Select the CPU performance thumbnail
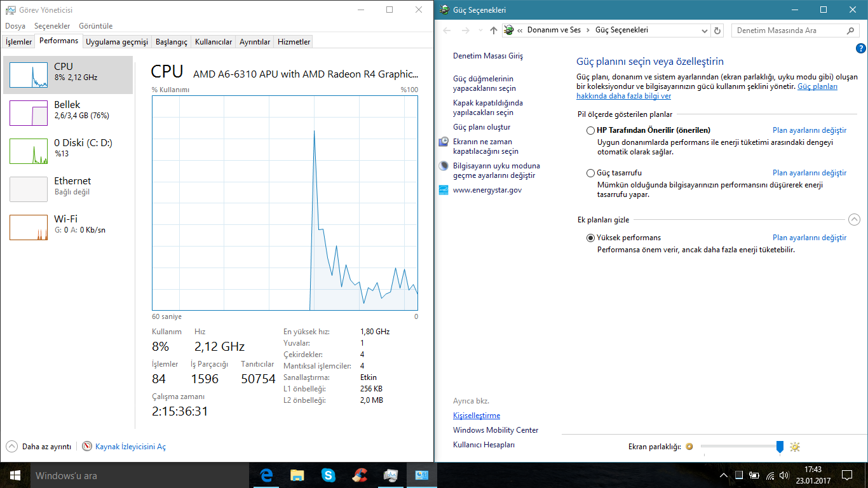This screenshot has width=868, height=488. (x=29, y=75)
